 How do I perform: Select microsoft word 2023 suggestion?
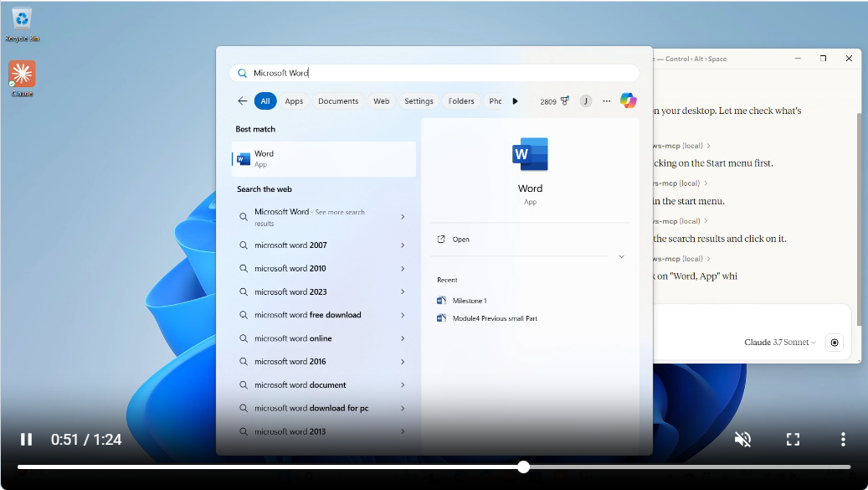[324, 291]
